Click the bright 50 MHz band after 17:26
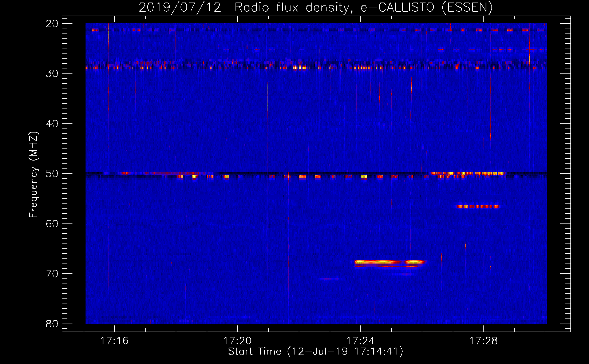This screenshot has height=364, width=589. tap(469, 174)
